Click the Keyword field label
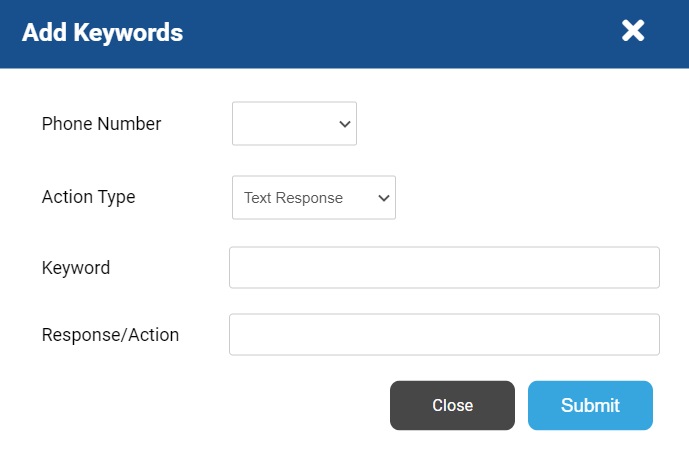689x456 pixels. coord(76,268)
